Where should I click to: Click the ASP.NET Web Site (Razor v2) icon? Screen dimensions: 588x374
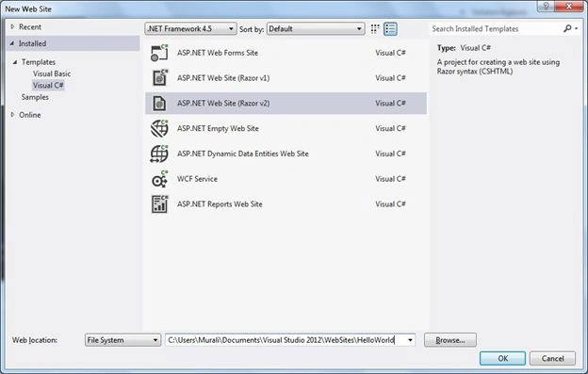159,103
